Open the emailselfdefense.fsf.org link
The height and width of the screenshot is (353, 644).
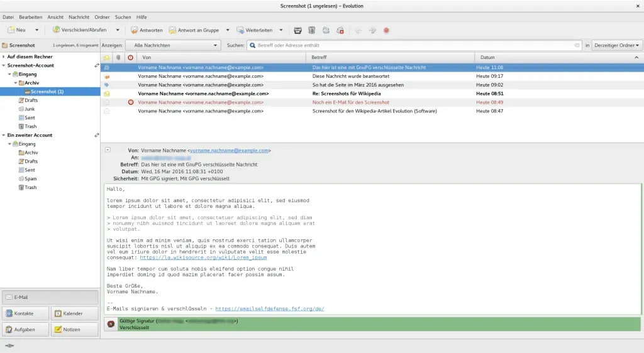pyautogui.click(x=270, y=309)
